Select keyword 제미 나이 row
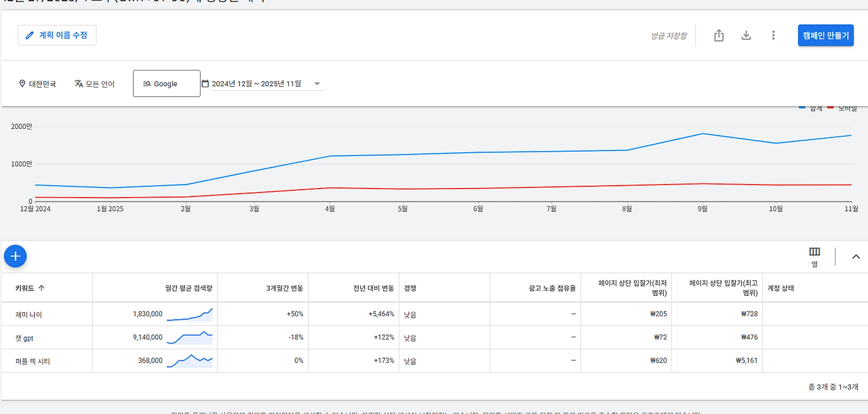This screenshot has height=414, width=868. click(28, 314)
